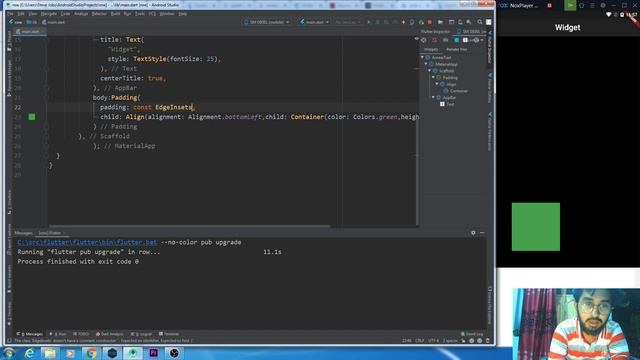This screenshot has width=640, height=360.
Task: Open File Explorer from taskbar
Action: click(50, 353)
